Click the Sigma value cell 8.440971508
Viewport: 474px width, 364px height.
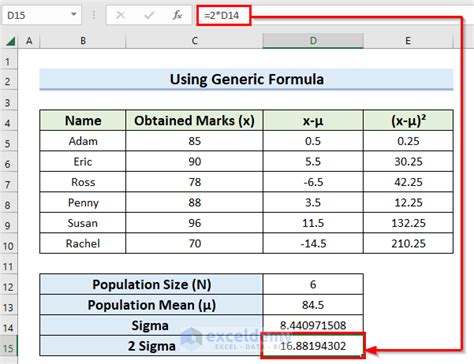pos(313,325)
